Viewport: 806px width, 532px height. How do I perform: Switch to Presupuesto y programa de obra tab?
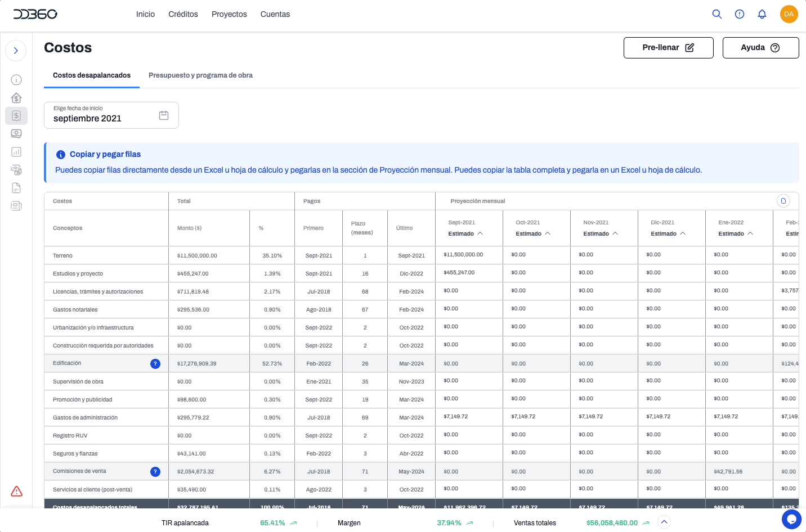click(200, 75)
